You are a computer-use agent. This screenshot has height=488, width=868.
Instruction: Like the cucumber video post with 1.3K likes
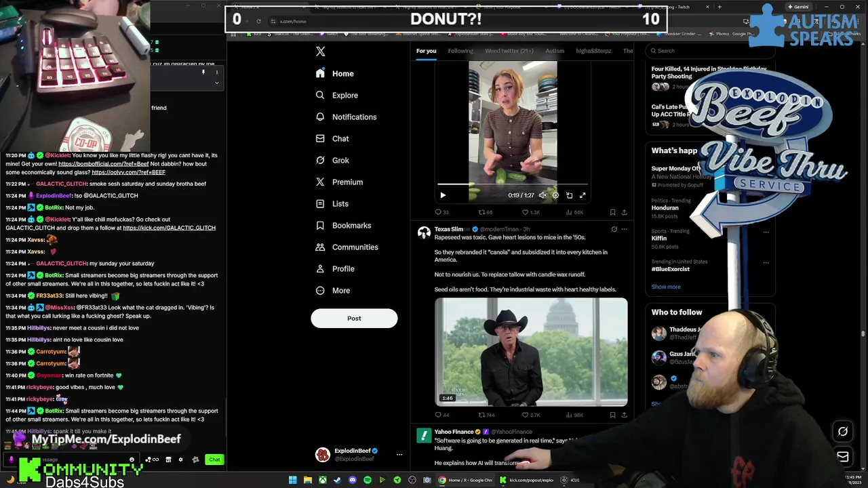(x=530, y=212)
